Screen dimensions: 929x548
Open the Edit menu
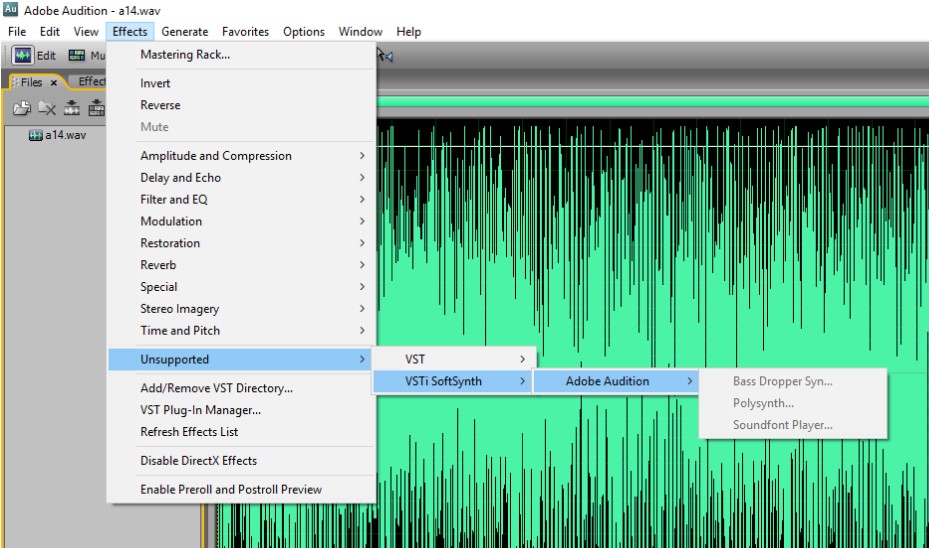50,31
